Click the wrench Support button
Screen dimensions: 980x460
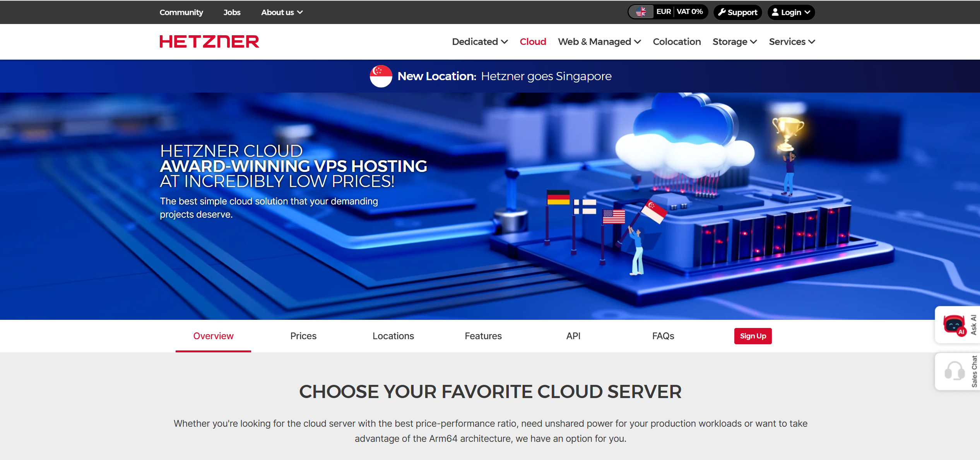pos(737,12)
